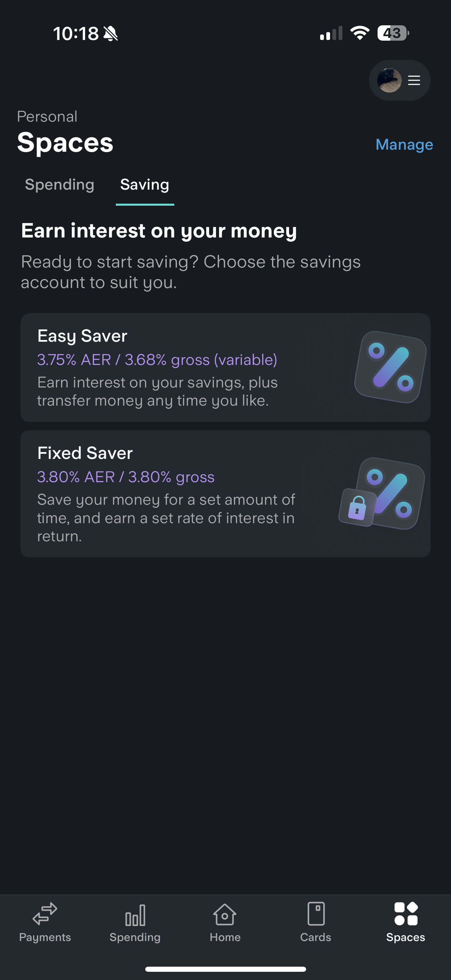
Task: Tap the silent mode bell icon
Action: 111,33
